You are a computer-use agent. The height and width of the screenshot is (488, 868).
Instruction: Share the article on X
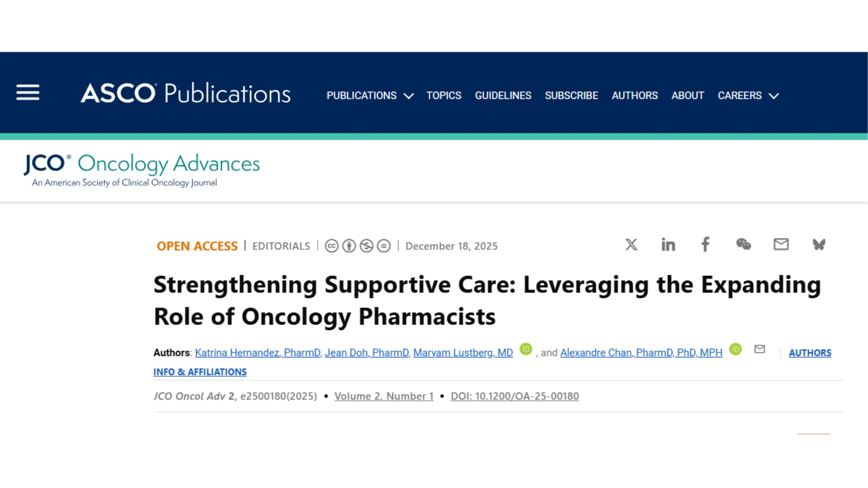tap(631, 244)
